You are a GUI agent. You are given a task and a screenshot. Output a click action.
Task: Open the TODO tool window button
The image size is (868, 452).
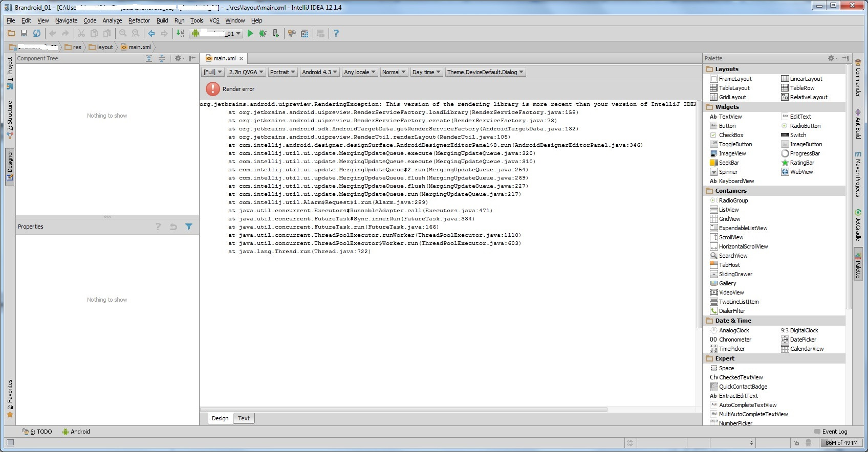click(37, 432)
